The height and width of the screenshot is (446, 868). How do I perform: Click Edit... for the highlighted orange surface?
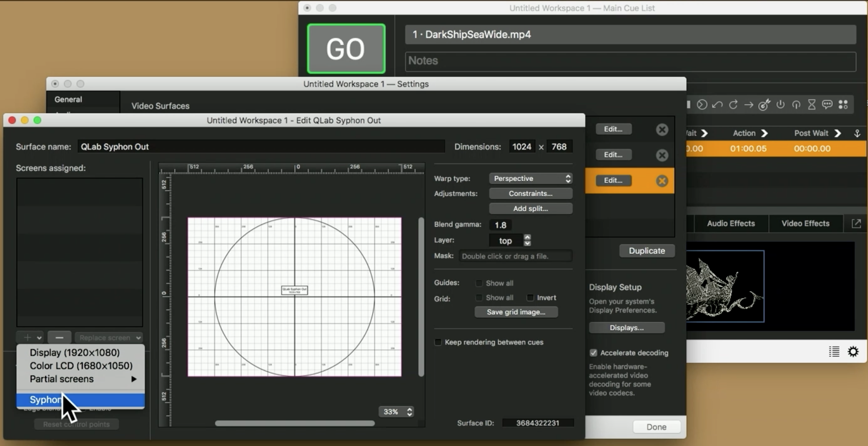click(x=613, y=180)
